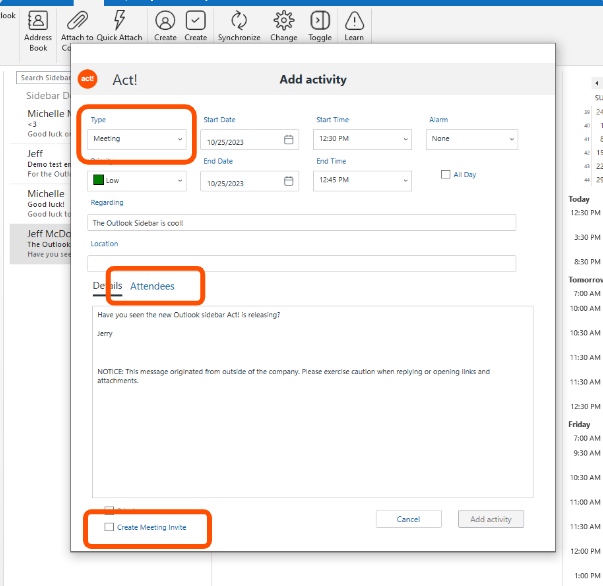Select the Jeff McDo 'The Outlook' email

41,244
